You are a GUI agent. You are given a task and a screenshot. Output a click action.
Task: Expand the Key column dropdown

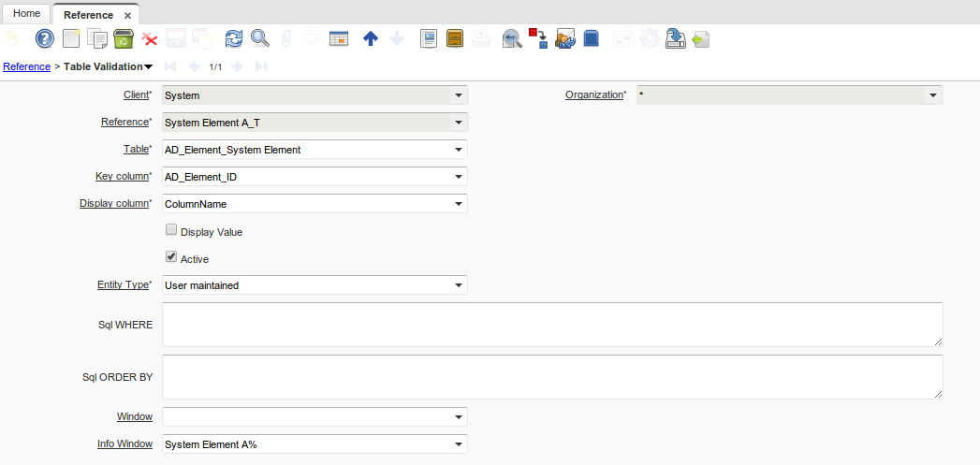click(458, 177)
